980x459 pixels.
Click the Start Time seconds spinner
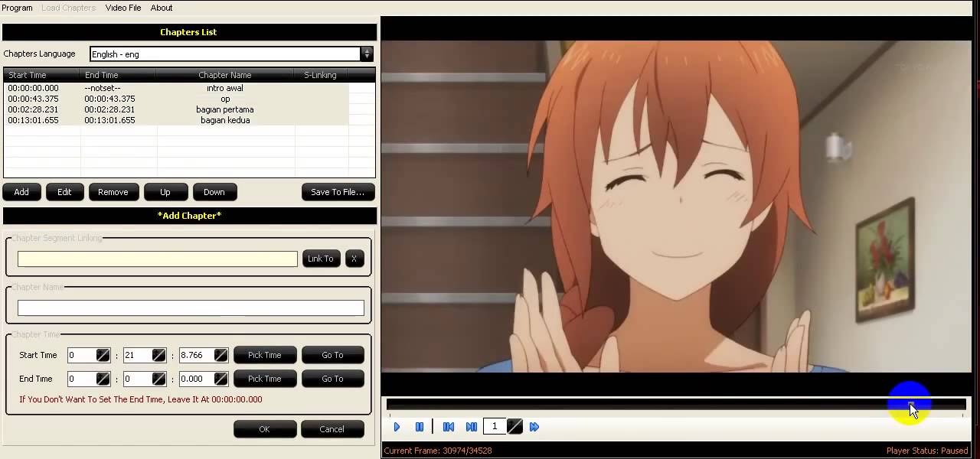[x=221, y=355]
